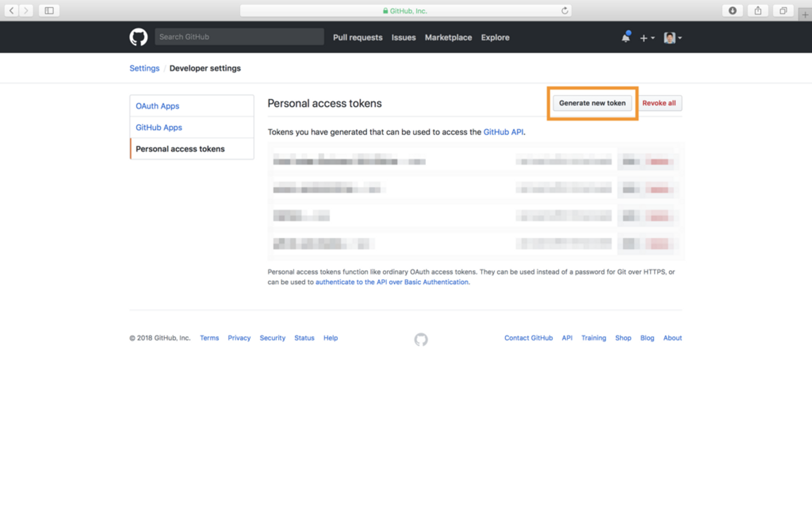Viewport: 812px width, 508px height.
Task: Click the Settings breadcrumb link
Action: click(x=144, y=68)
